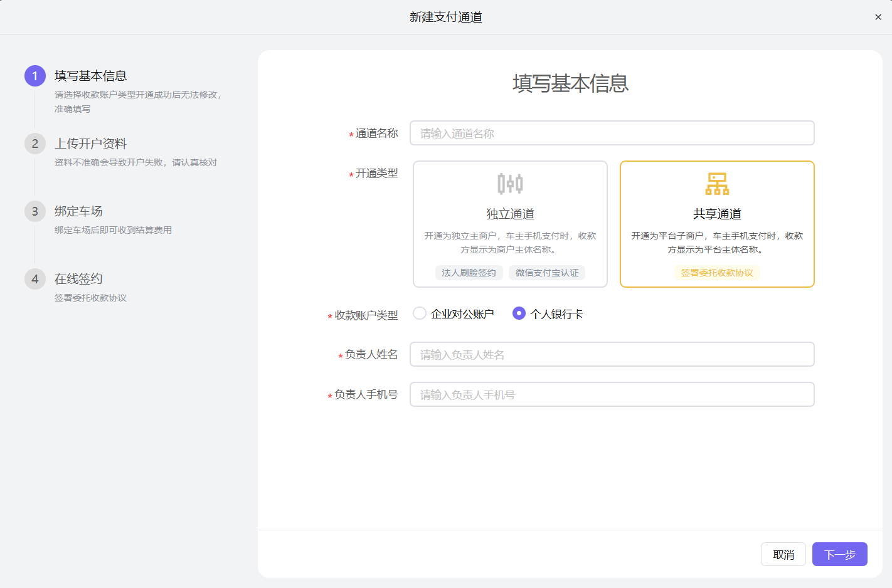
Task: Click the 通道名称 input field
Action: [x=612, y=133]
